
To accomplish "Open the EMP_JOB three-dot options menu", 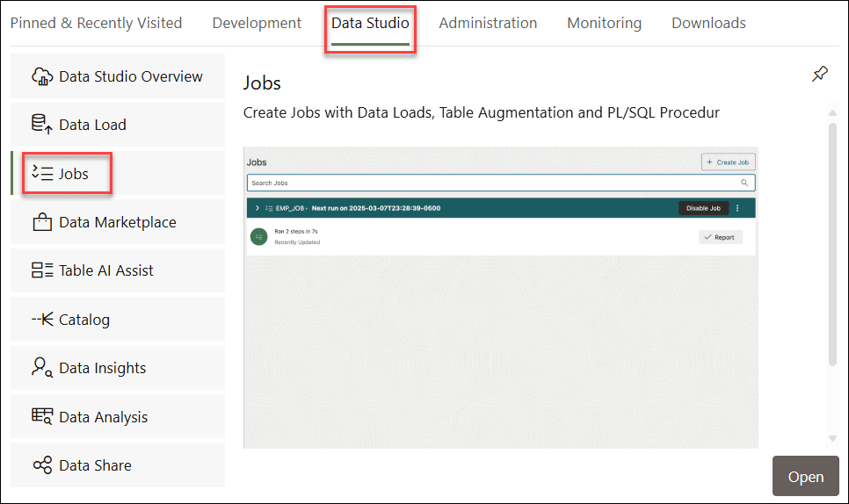I will [737, 208].
